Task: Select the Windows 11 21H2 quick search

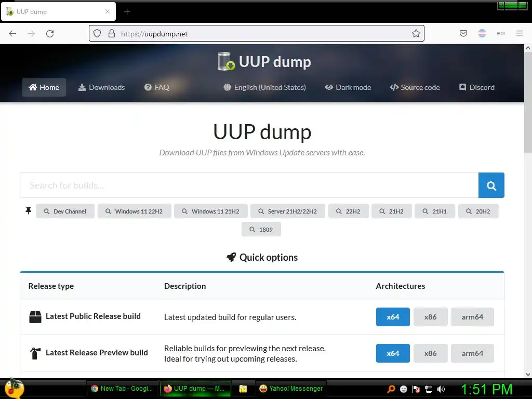Action: coord(211,211)
